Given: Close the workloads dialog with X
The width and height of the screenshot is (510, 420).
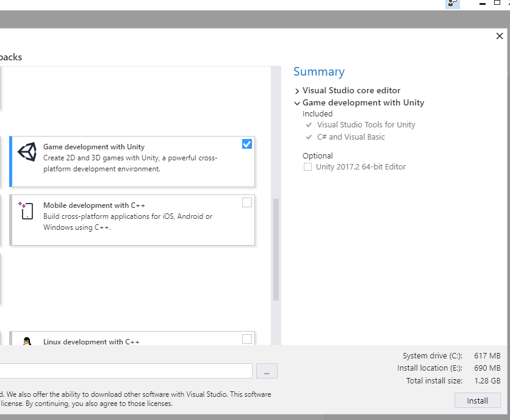Looking at the screenshot, I should (x=500, y=36).
